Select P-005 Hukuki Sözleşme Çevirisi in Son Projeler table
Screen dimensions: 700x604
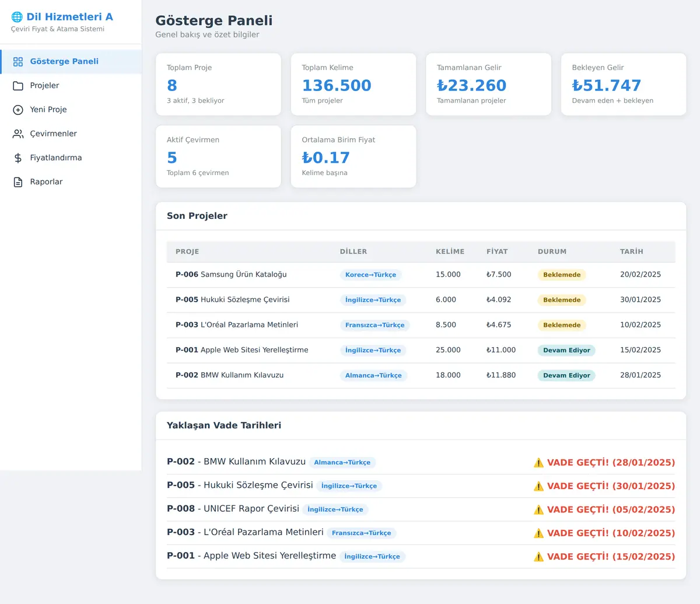pyautogui.click(x=233, y=299)
